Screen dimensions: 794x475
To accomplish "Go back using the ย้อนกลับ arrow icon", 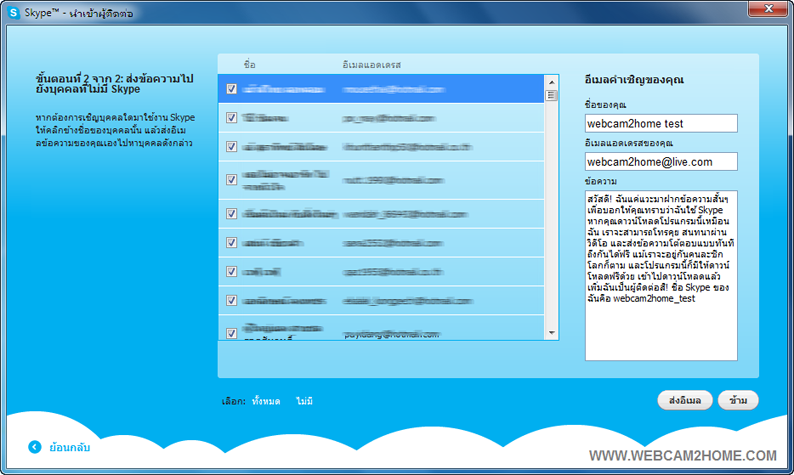I will [x=35, y=447].
